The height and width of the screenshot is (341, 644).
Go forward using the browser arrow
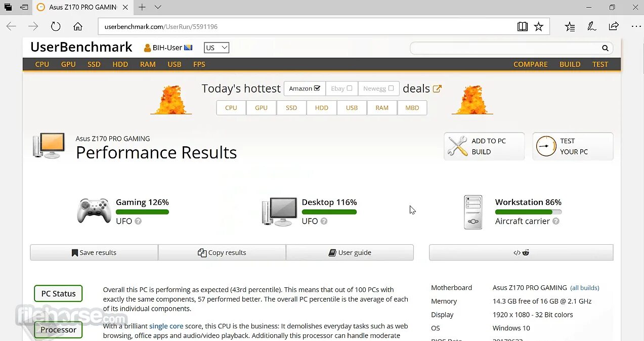point(33,26)
